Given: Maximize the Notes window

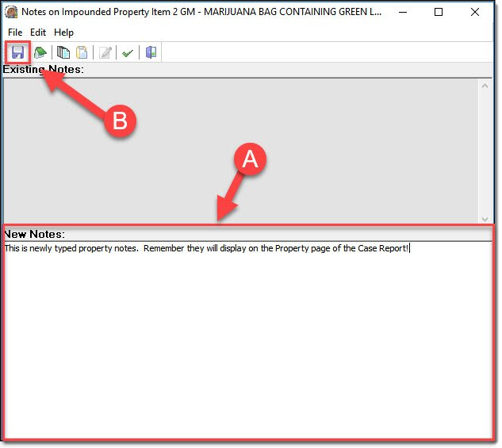Looking at the screenshot, I should pos(439,12).
